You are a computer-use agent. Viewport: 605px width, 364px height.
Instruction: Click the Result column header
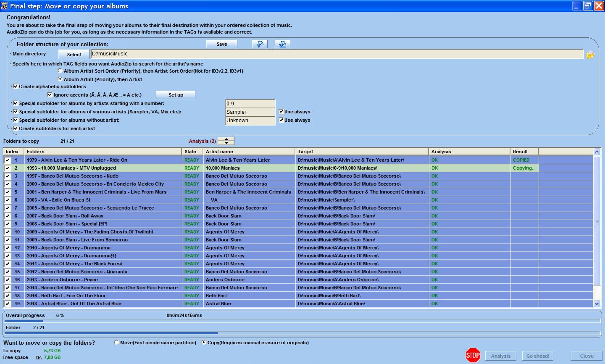[x=524, y=152]
